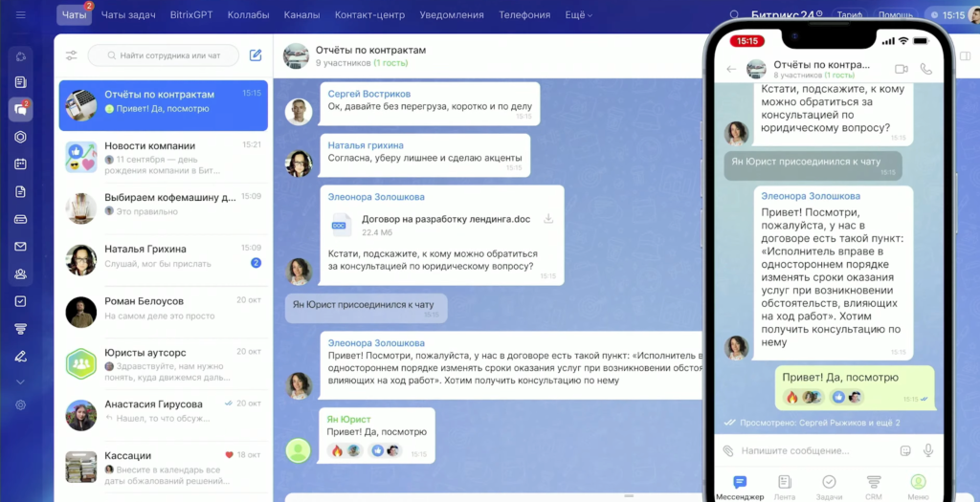Attach a file with the phone's paperclip icon
Screen dimensions: 980x502
click(x=727, y=450)
